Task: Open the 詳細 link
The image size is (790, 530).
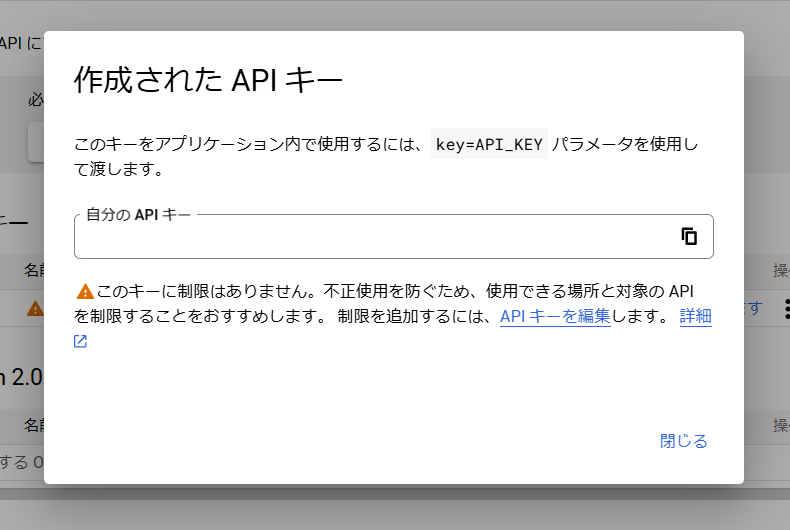Action: point(695,316)
